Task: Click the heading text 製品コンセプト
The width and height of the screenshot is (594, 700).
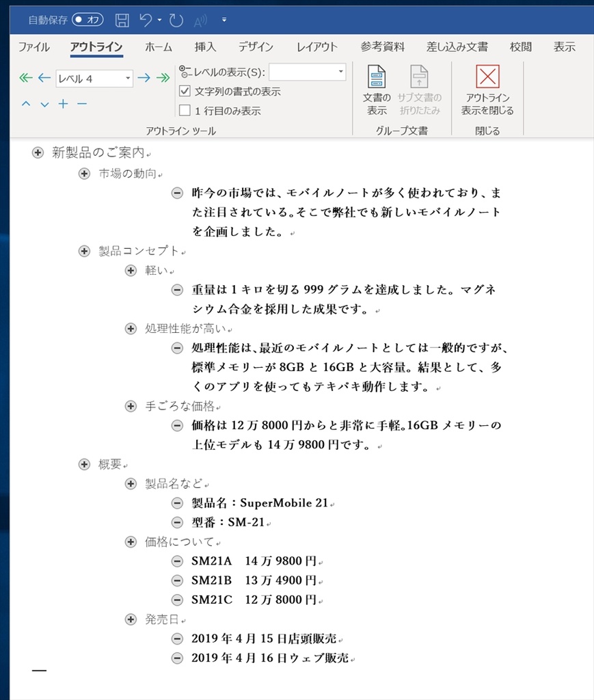Action: (x=139, y=251)
